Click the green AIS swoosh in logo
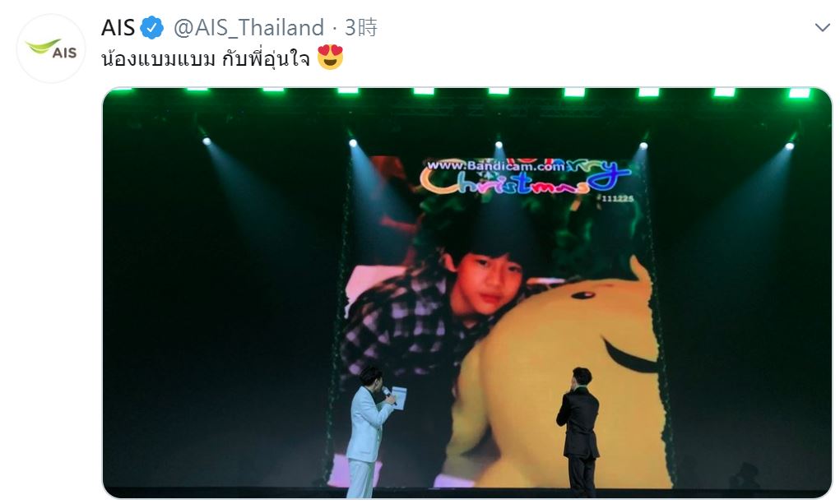This screenshot has width=840, height=504. coord(43,46)
